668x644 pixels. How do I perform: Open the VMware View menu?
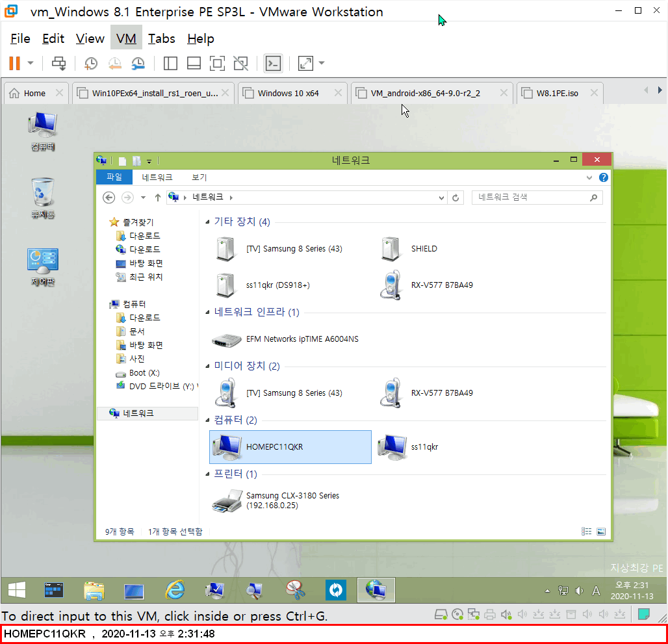tap(90, 39)
